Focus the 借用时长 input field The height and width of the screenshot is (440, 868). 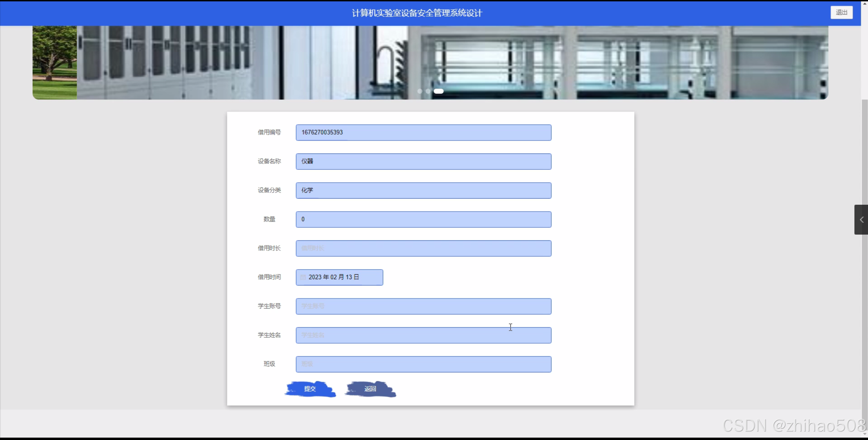point(423,249)
